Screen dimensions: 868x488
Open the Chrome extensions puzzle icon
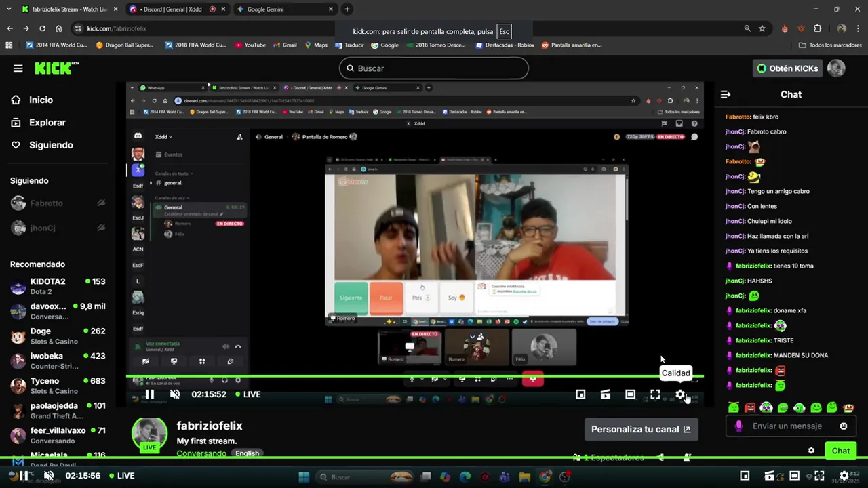click(x=817, y=28)
